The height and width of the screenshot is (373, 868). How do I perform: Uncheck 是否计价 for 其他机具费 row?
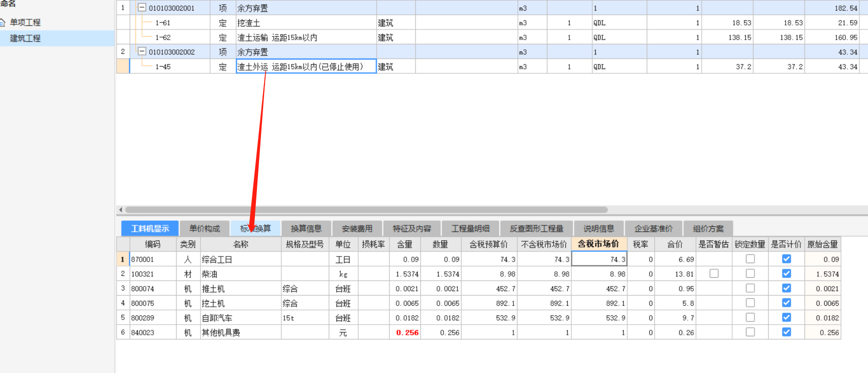pyautogui.click(x=787, y=332)
